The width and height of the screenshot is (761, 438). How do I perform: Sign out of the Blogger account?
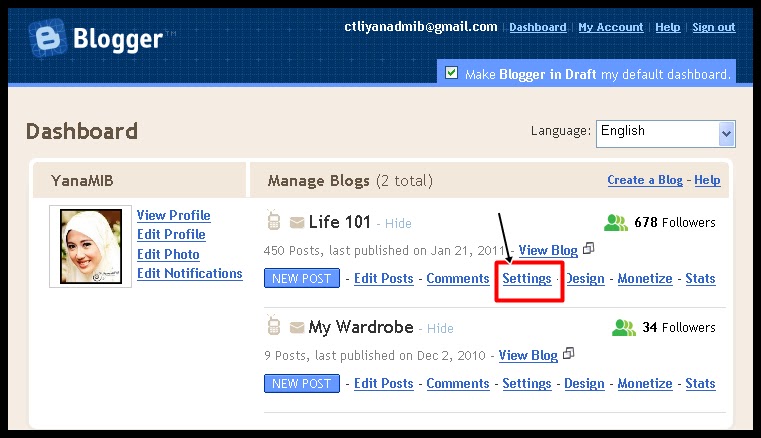[x=713, y=27]
